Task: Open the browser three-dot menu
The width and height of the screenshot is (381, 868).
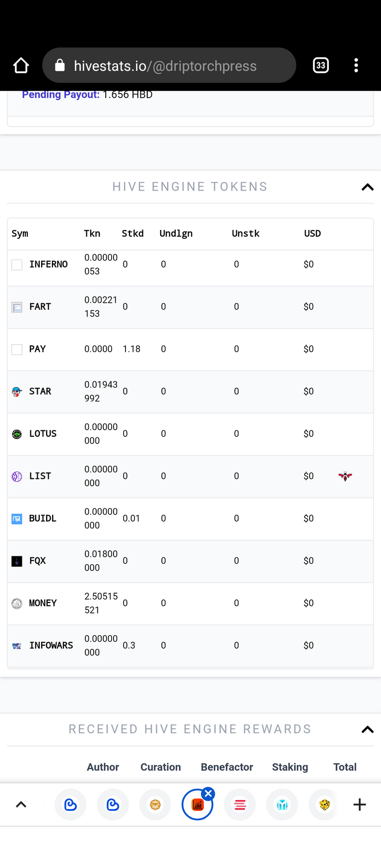Action: [356, 66]
